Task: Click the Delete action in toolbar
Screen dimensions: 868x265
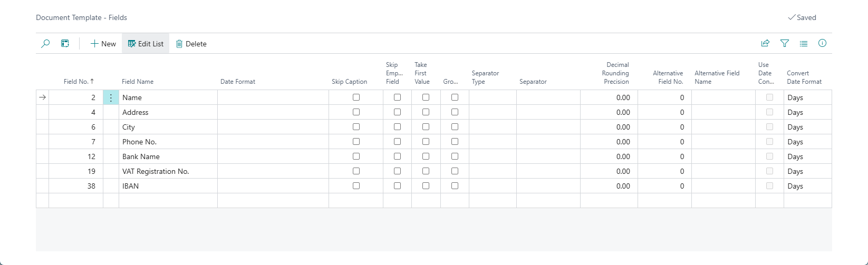Action: coord(191,44)
